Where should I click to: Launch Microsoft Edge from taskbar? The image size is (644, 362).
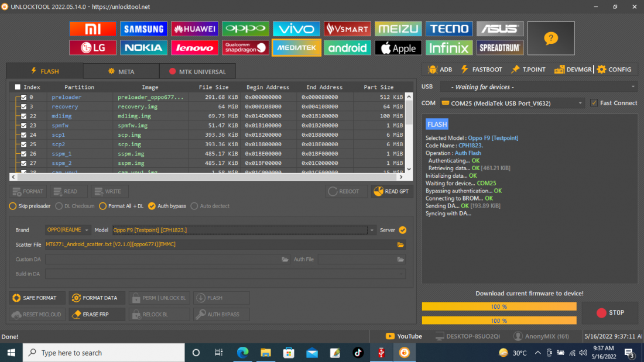pos(243,353)
